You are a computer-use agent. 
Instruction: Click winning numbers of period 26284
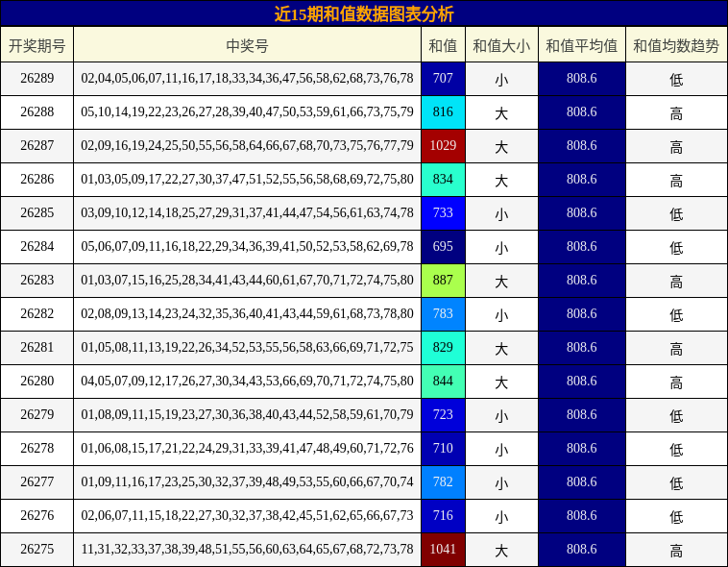(247, 246)
